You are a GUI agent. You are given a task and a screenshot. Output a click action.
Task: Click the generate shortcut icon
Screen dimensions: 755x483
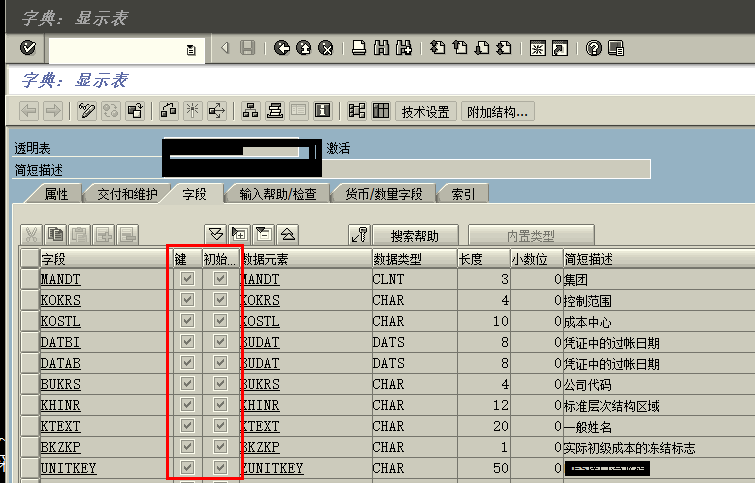(560, 48)
